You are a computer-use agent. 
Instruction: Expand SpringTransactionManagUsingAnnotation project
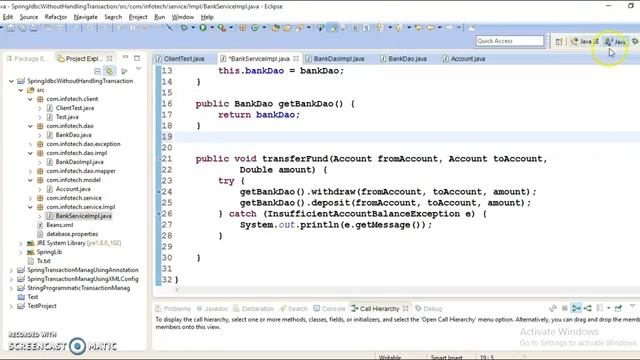11,270
